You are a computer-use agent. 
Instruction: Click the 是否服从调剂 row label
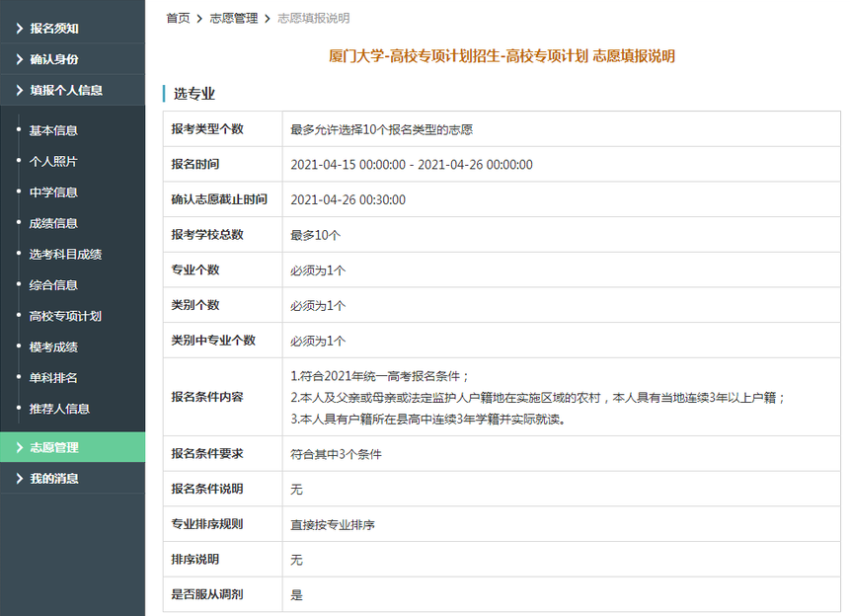(207, 595)
